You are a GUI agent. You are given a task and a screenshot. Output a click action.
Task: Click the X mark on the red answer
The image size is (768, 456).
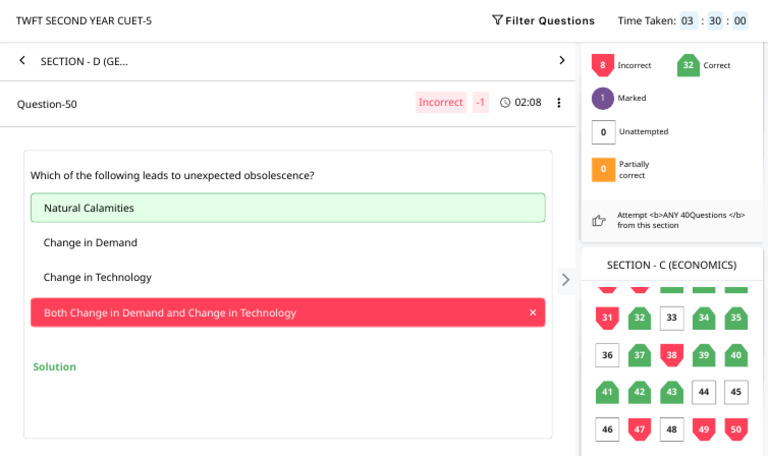coord(533,312)
